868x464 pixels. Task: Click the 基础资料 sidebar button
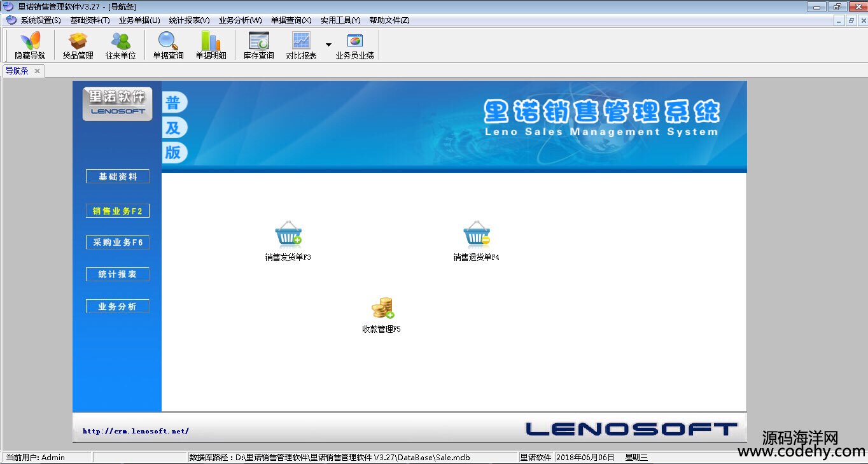coord(118,177)
